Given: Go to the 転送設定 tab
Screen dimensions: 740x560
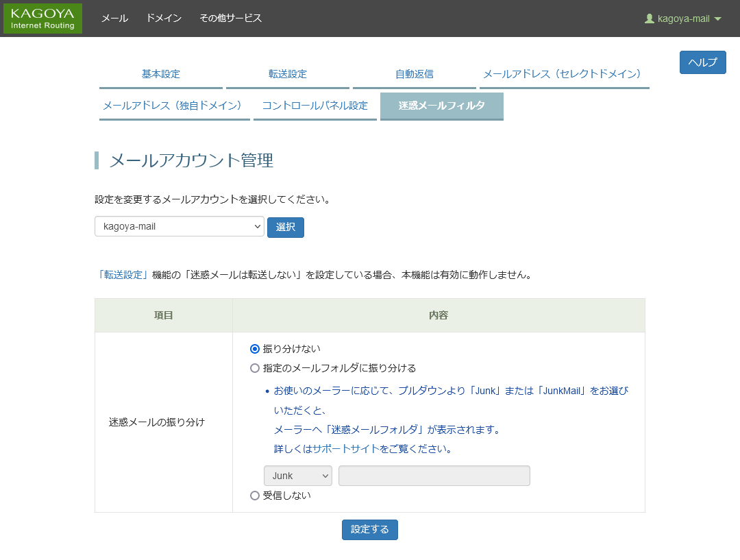Looking at the screenshot, I should 288,74.
